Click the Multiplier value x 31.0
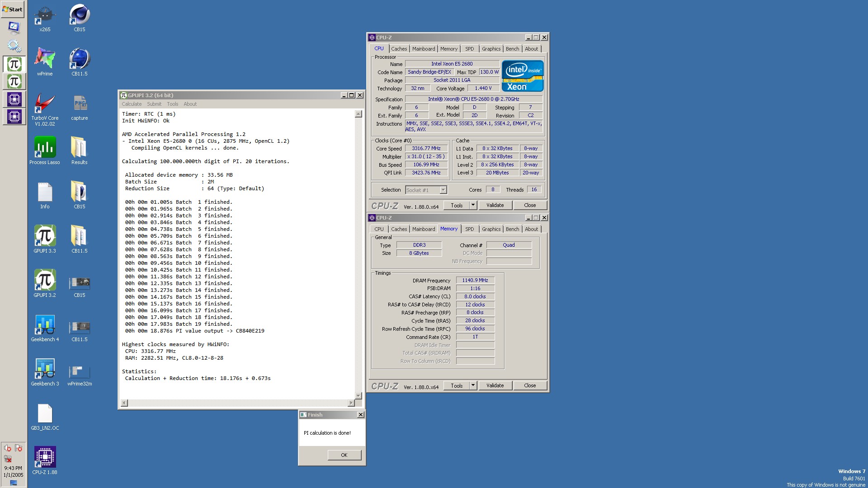This screenshot has width=868, height=488. tap(426, 156)
